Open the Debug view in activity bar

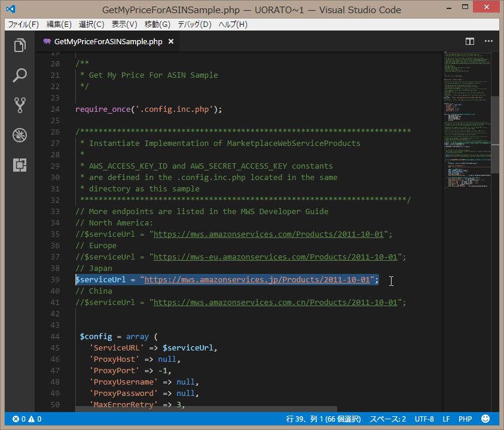point(20,135)
